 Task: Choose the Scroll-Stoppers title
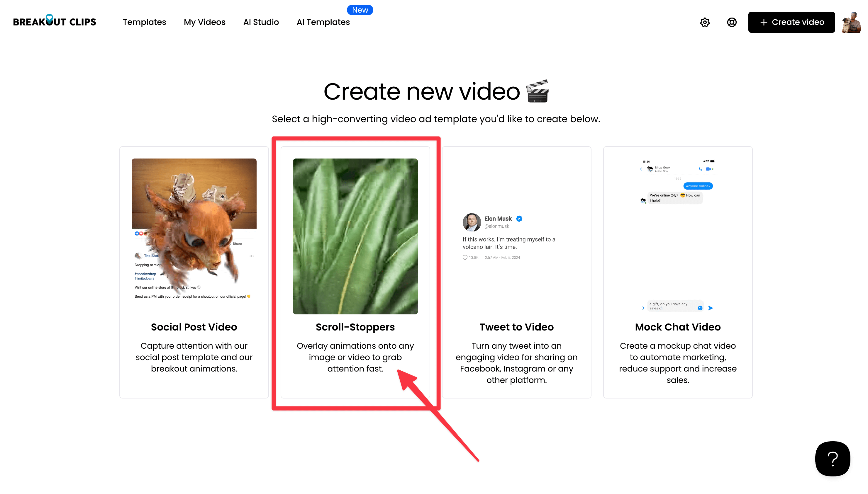[355, 327]
